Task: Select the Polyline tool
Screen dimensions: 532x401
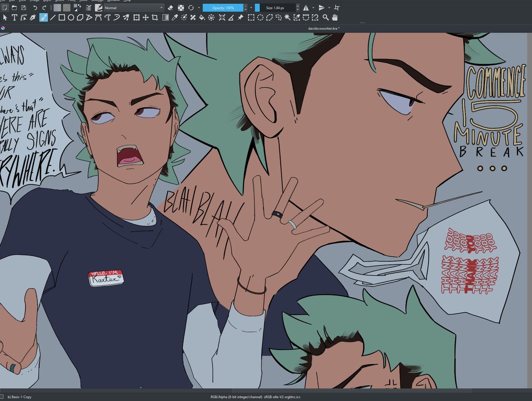Action: tap(89, 18)
